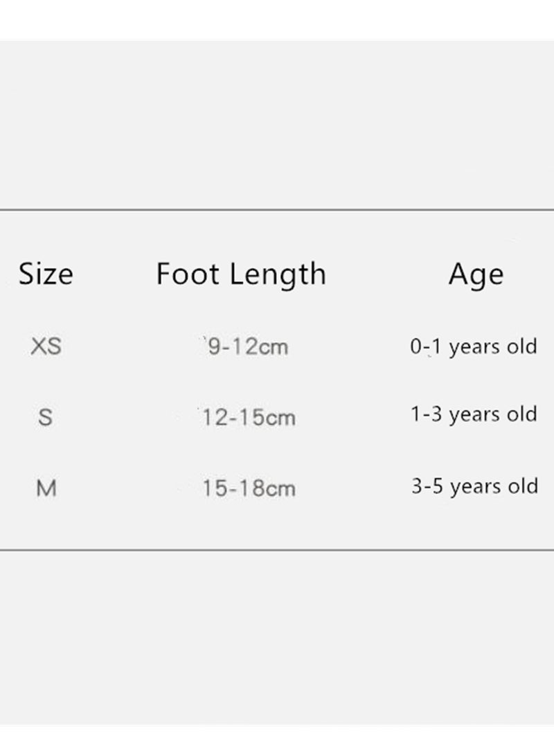Click the 0-1 years old text
The width and height of the screenshot is (554, 756).
coord(474,347)
